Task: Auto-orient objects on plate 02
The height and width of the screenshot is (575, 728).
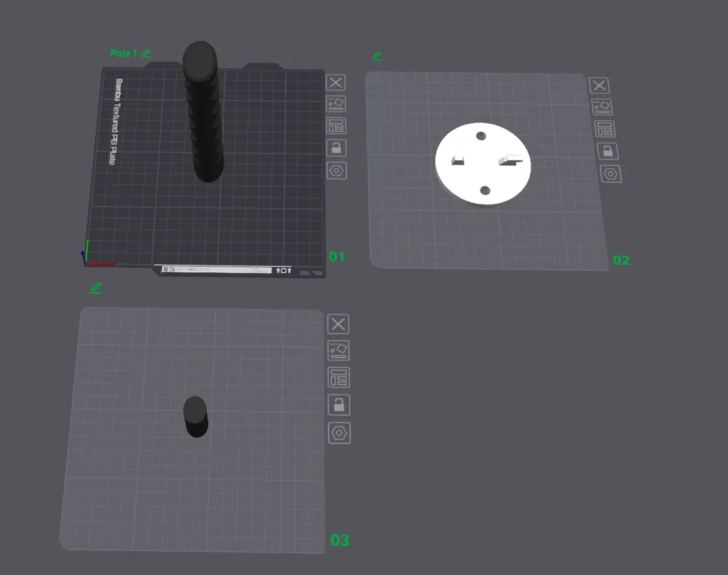Action: point(602,107)
